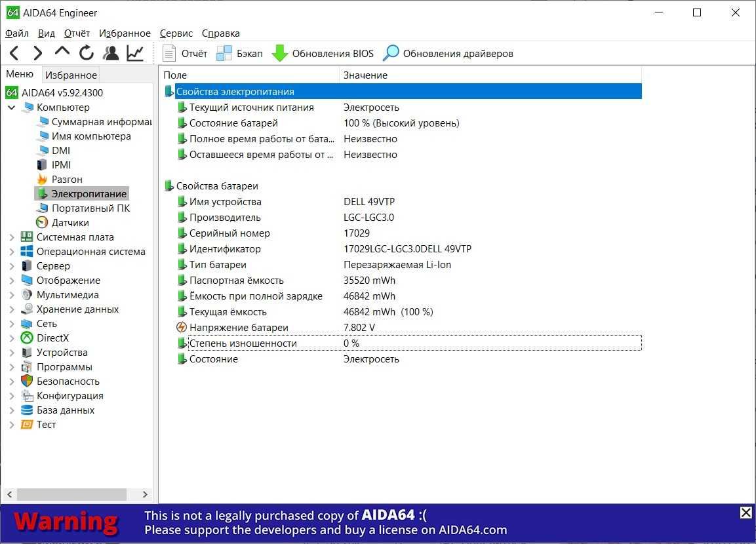The image size is (756, 544).
Task: Expand the Сеть node
Action: tap(12, 324)
